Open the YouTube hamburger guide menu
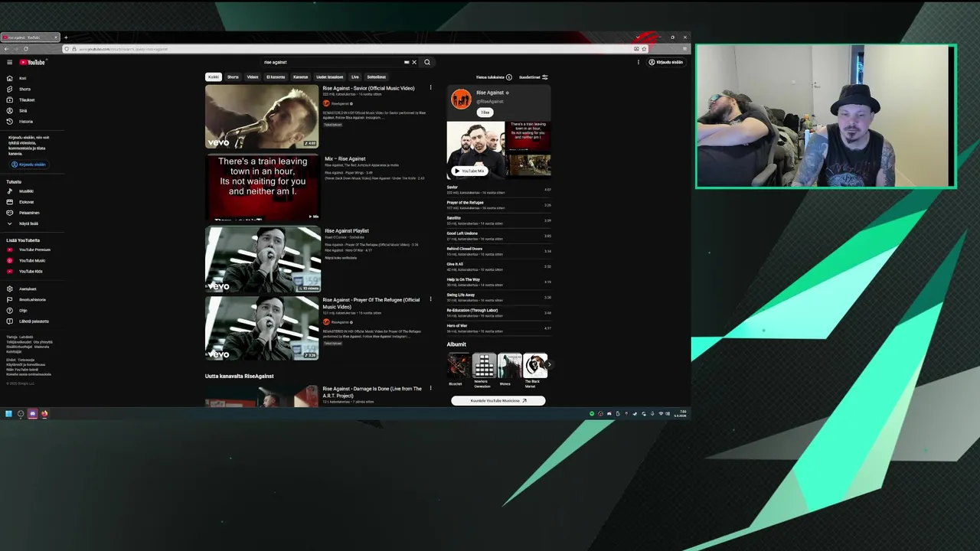Image resolution: width=980 pixels, height=551 pixels. tap(9, 62)
